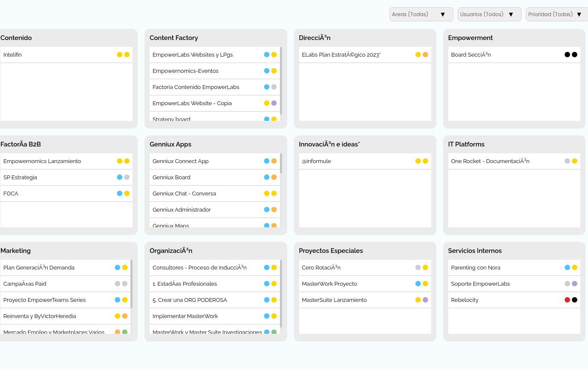Open Genniux Connect App row
Viewport: 588px width, 370px height.
pos(215,161)
